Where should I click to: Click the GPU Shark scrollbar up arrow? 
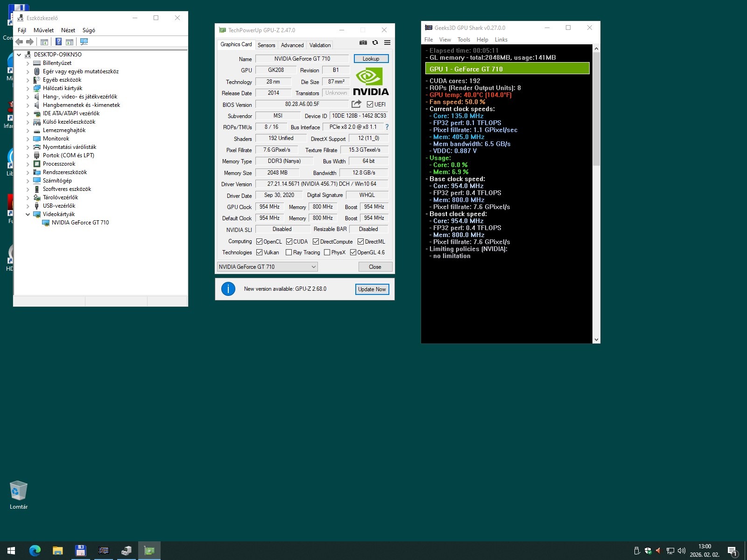coord(596,49)
